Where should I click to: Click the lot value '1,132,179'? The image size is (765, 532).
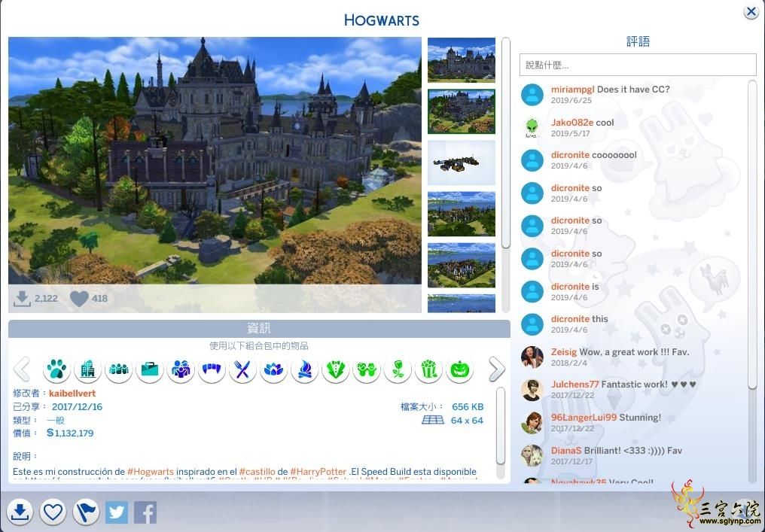[x=70, y=433]
